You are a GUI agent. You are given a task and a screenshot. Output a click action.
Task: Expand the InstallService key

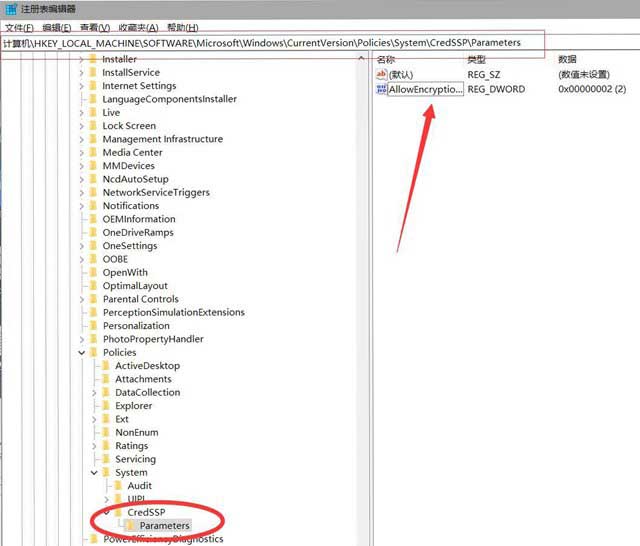(x=81, y=73)
